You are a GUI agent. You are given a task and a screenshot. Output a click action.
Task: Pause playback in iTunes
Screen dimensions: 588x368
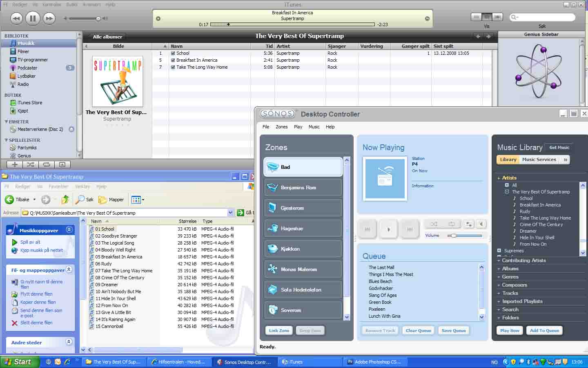pyautogui.click(x=33, y=18)
